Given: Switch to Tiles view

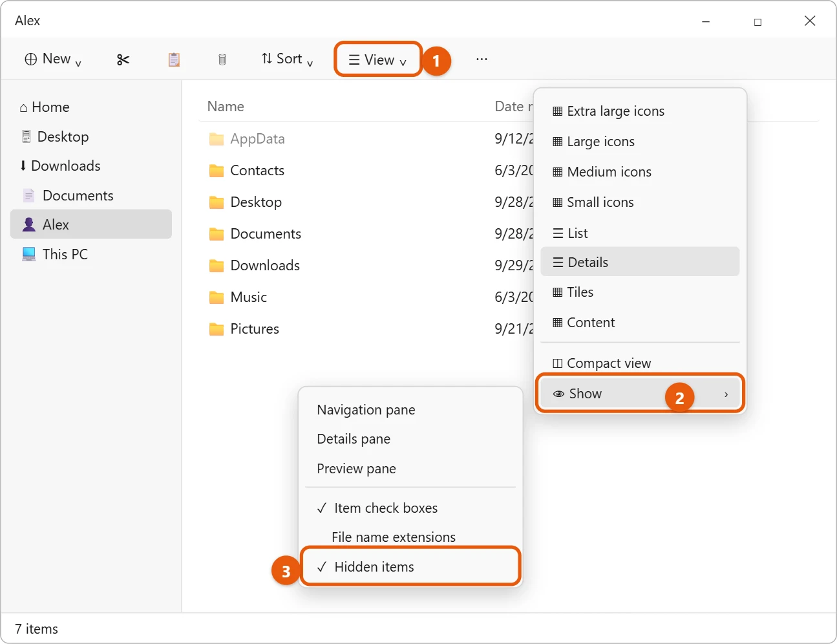Looking at the screenshot, I should coord(640,292).
